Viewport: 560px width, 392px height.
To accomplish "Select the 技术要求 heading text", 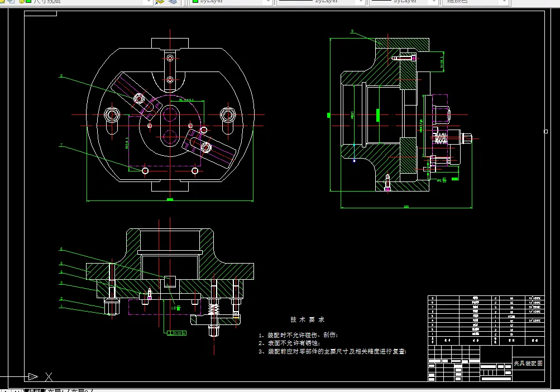I will coord(308,320).
